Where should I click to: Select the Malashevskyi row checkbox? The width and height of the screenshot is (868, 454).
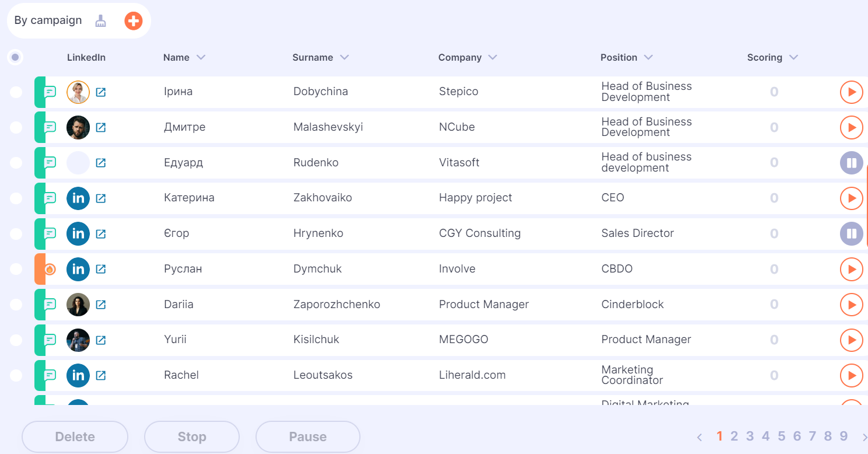pos(16,127)
